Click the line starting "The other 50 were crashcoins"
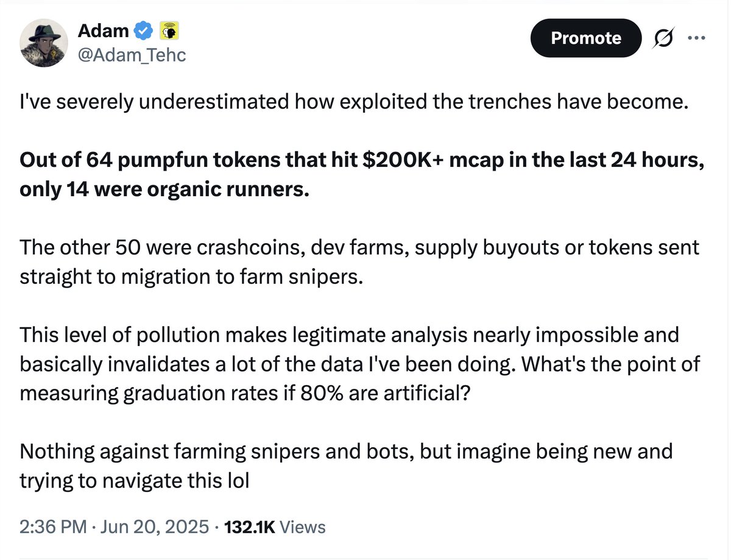The image size is (731, 560). tap(359, 248)
